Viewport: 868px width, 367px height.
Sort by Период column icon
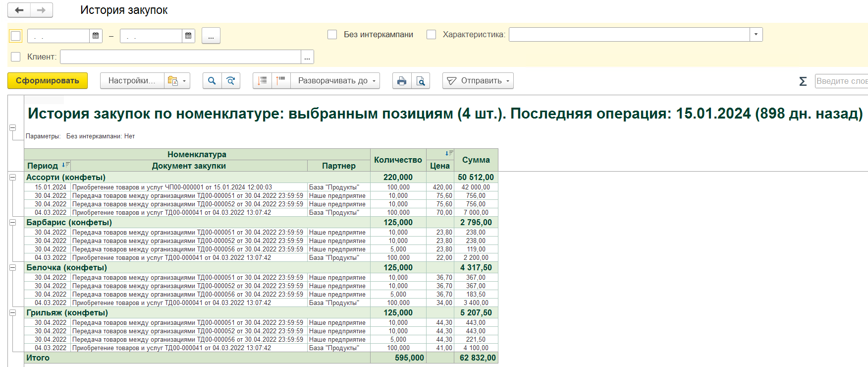point(65,165)
